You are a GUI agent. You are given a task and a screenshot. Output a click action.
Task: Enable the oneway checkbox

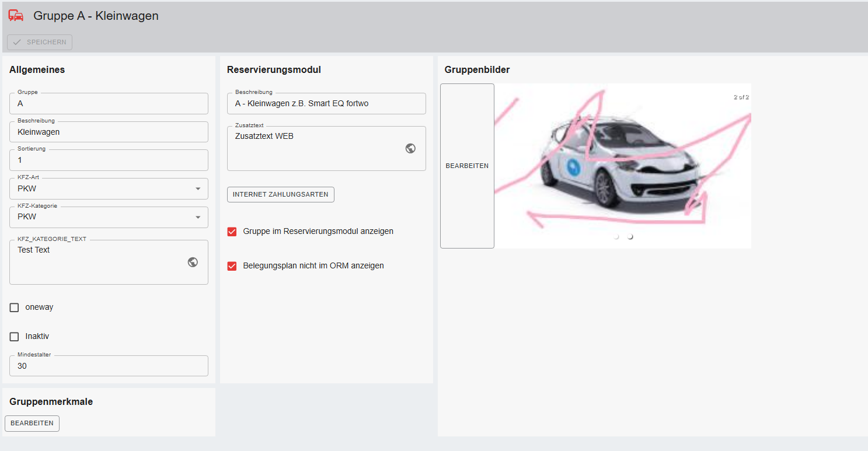click(15, 307)
